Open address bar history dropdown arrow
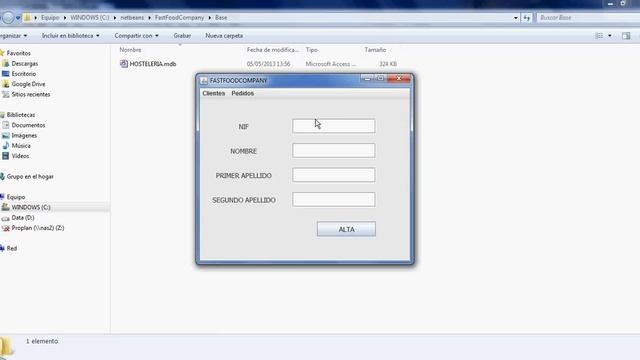The height and width of the screenshot is (360, 640). (x=516, y=18)
